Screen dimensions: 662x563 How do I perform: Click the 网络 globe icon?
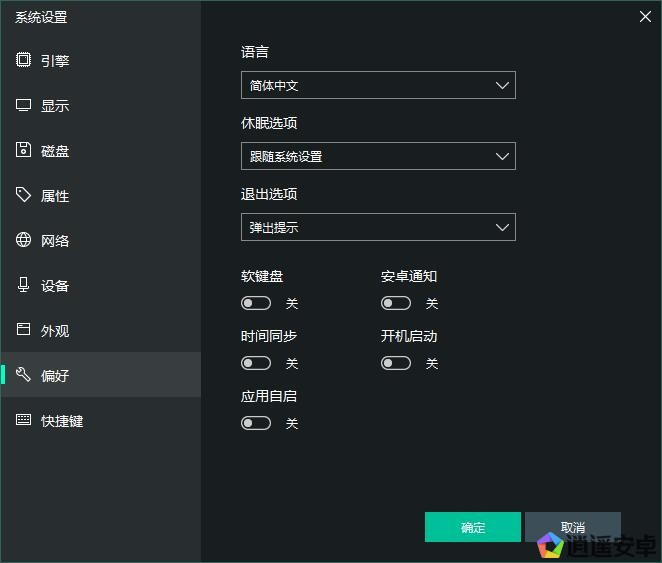pyautogui.click(x=24, y=240)
